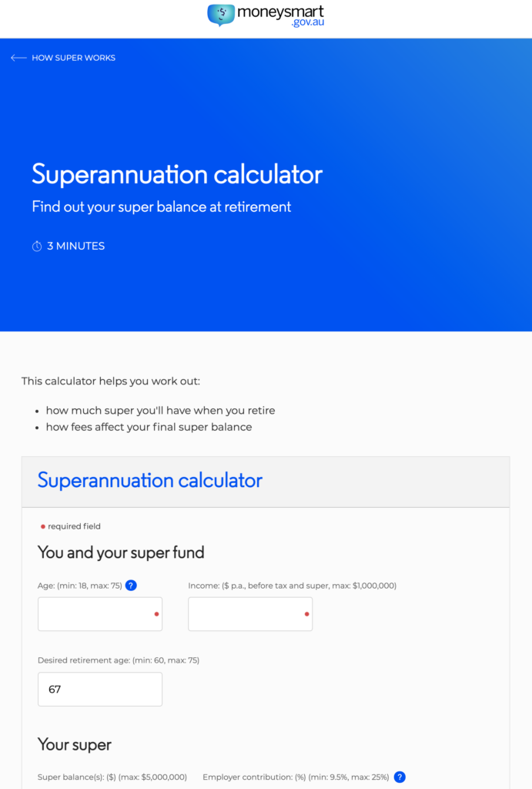Click the moneysmart.gov.au site name text
The width and height of the screenshot is (532, 789).
(280, 15)
